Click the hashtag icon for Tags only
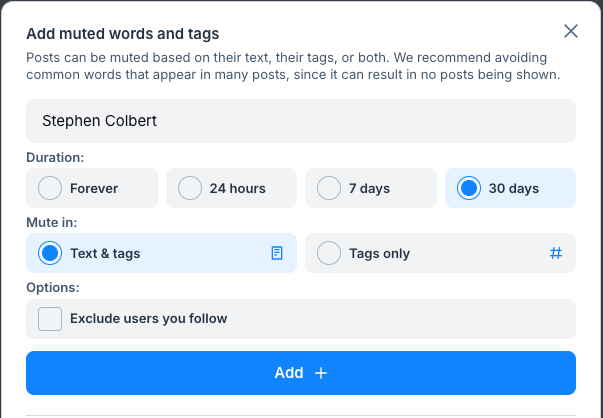 click(x=556, y=253)
